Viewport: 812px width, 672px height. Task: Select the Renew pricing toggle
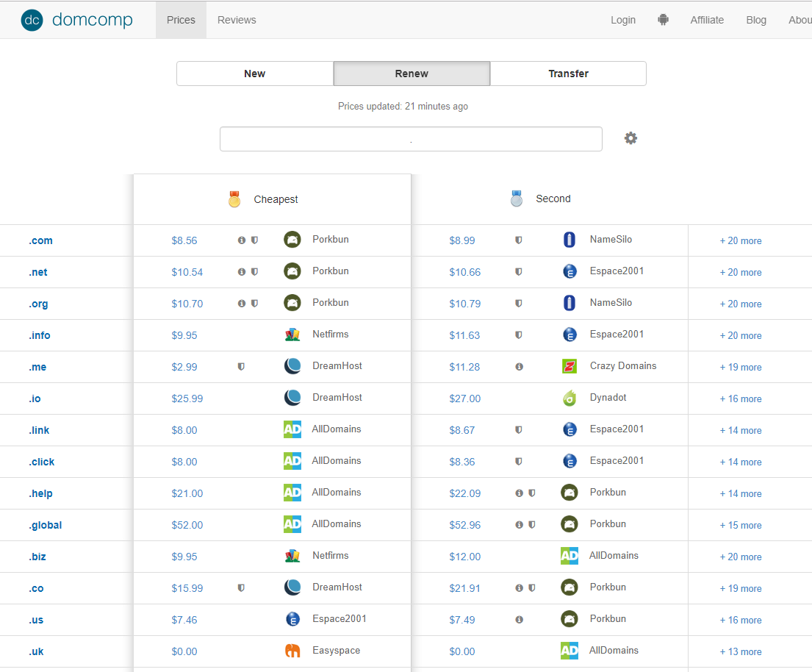point(412,74)
